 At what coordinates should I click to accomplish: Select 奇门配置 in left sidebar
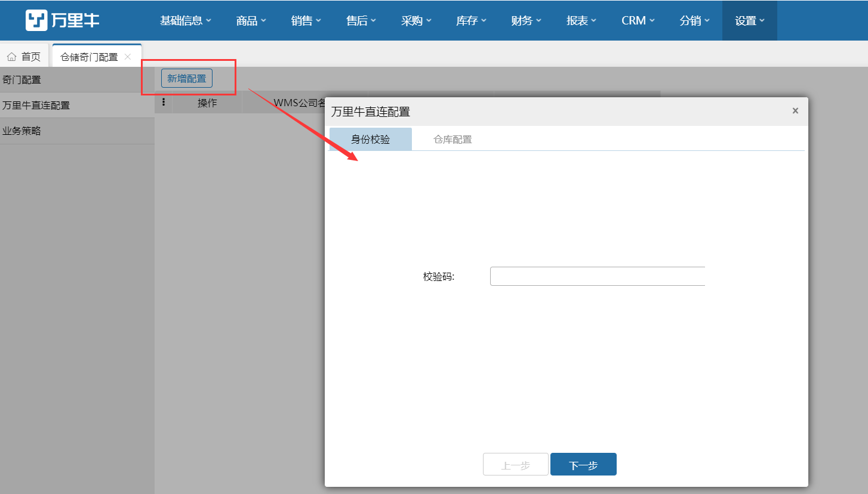pos(77,79)
